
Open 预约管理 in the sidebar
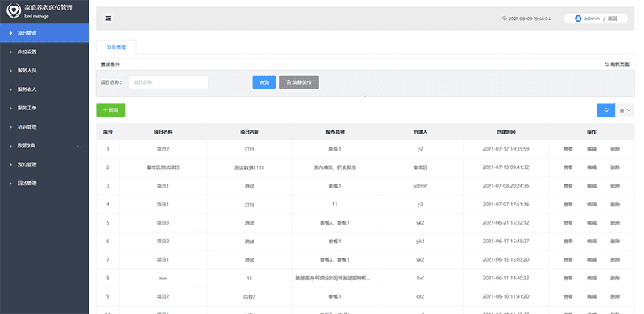pyautogui.click(x=44, y=164)
